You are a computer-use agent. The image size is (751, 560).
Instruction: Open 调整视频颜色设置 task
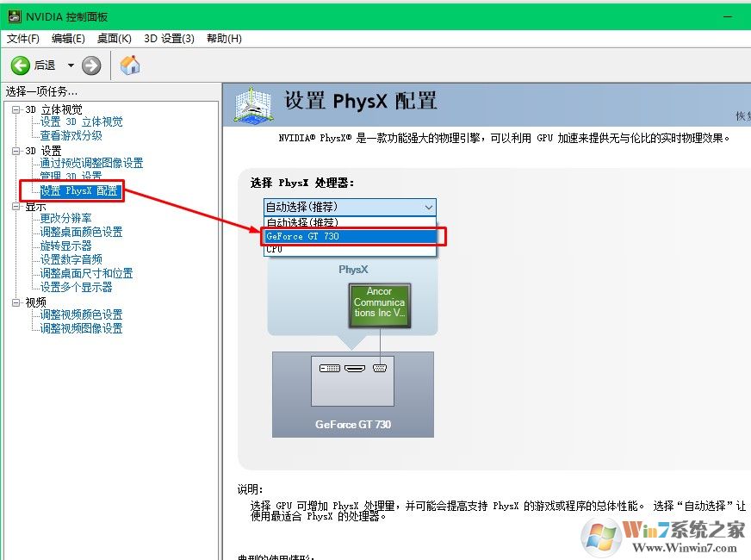click(x=81, y=314)
